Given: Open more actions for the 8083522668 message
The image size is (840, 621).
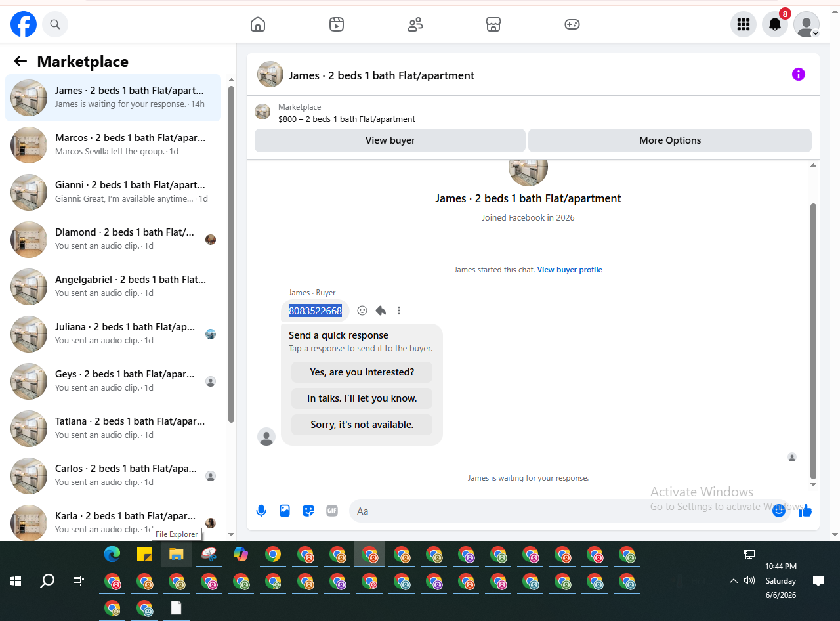Looking at the screenshot, I should coord(399,310).
